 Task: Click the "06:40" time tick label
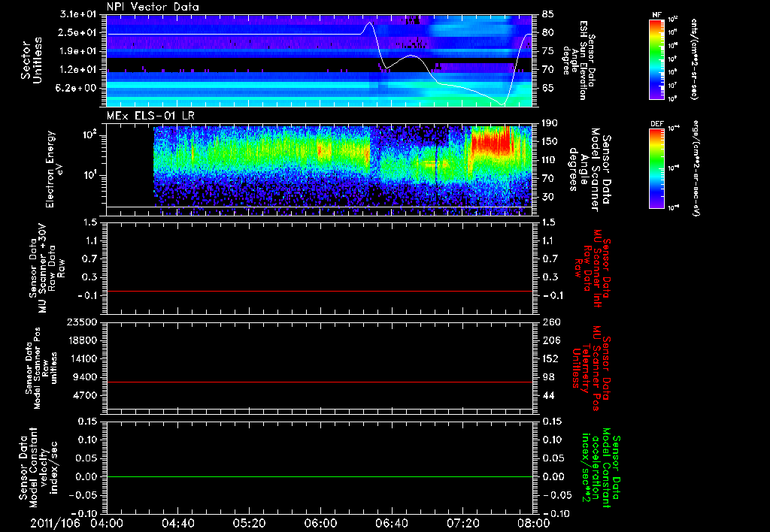pos(391,523)
